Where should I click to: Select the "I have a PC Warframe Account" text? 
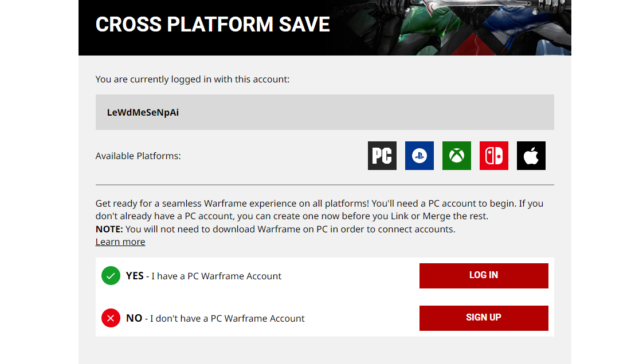(217, 276)
